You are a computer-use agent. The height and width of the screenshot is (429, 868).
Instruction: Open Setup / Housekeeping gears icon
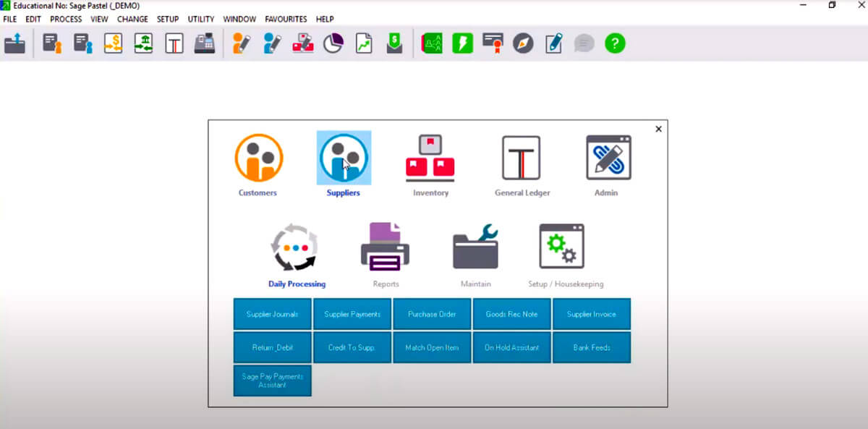pos(562,247)
